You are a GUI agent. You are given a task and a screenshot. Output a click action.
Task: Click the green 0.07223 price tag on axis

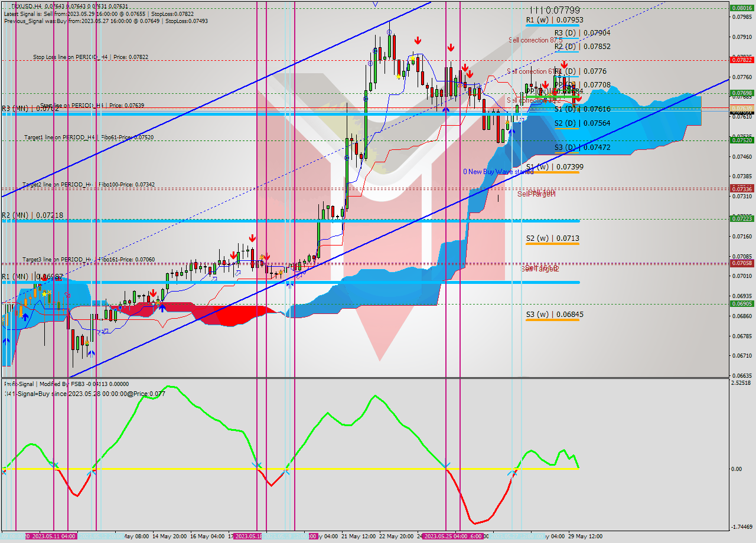[x=742, y=218]
